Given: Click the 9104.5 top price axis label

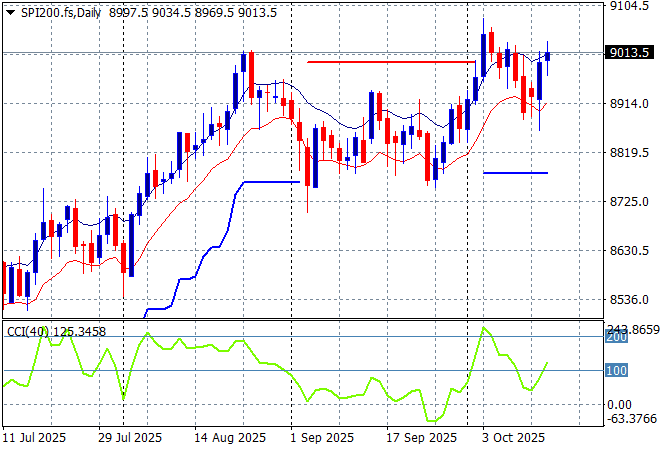Looking at the screenshot, I should pos(630,6).
